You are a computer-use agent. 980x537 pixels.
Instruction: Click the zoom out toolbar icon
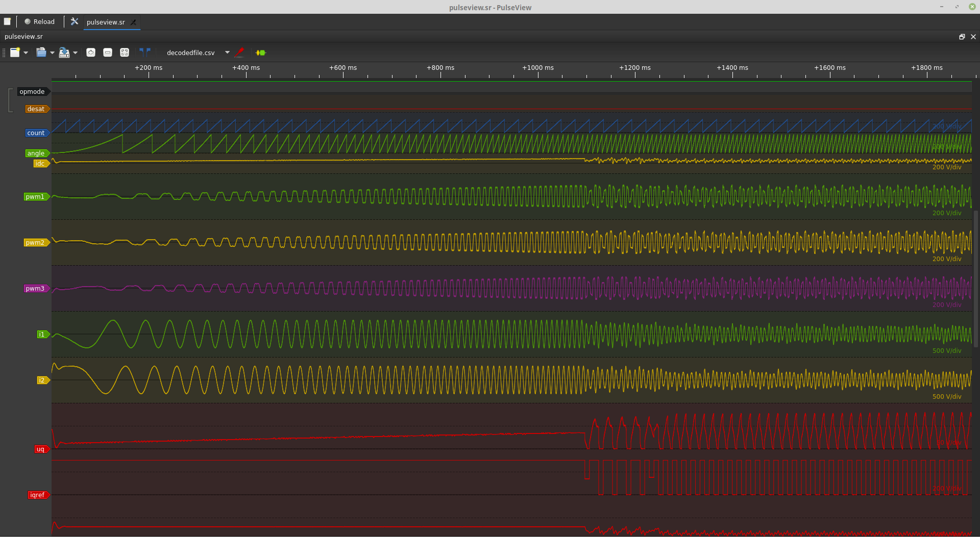(108, 53)
